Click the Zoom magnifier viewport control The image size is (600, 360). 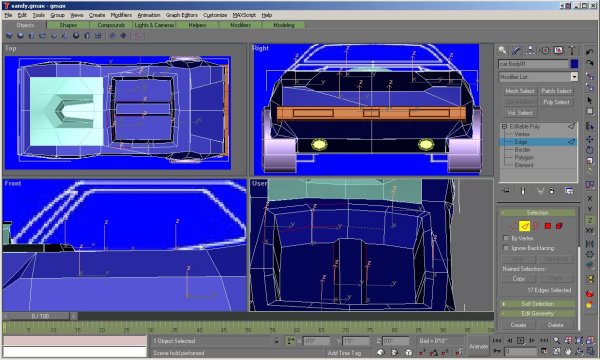(556, 340)
